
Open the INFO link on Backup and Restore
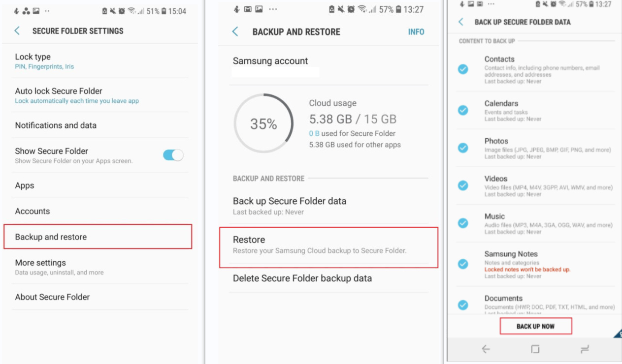(x=416, y=31)
